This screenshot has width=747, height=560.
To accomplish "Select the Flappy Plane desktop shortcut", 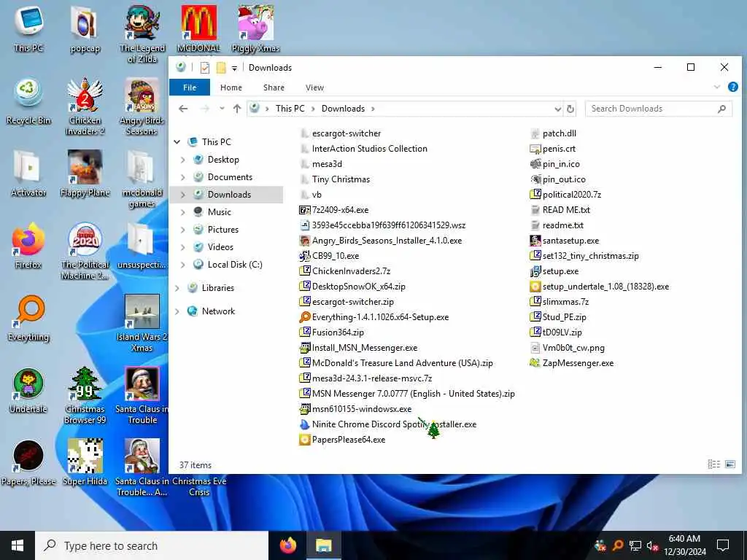I will point(85,174).
